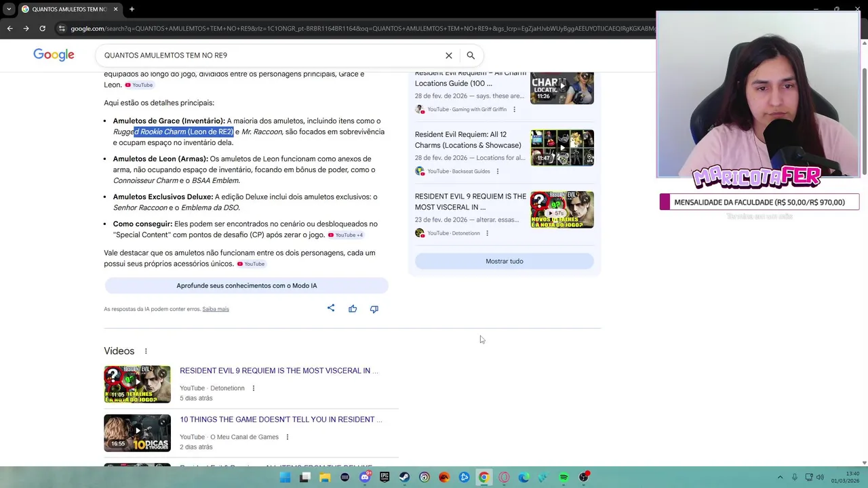This screenshot has width=868, height=488.
Task: Click the browser forward arrow
Action: tap(26, 28)
